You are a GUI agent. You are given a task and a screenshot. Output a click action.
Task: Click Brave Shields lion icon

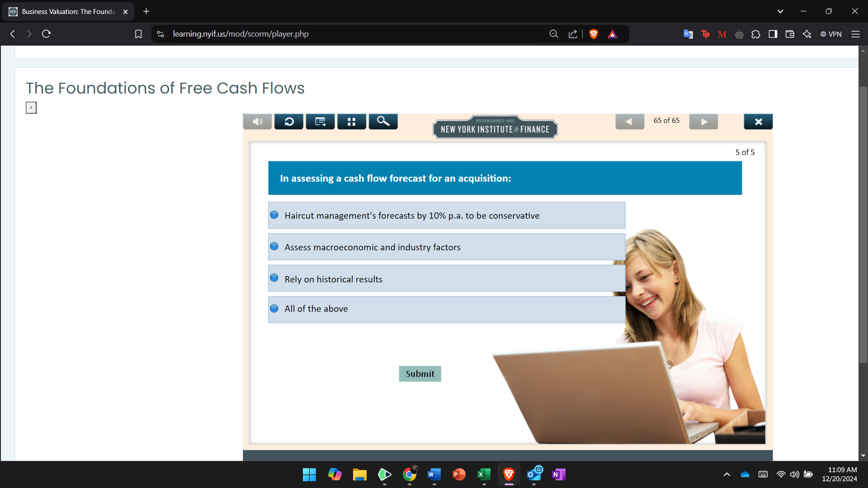(594, 34)
